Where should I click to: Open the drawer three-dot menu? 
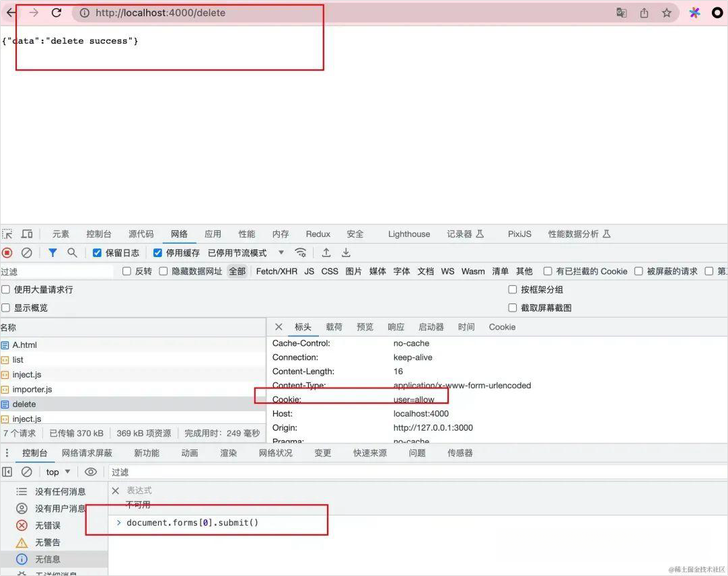[x=7, y=453]
